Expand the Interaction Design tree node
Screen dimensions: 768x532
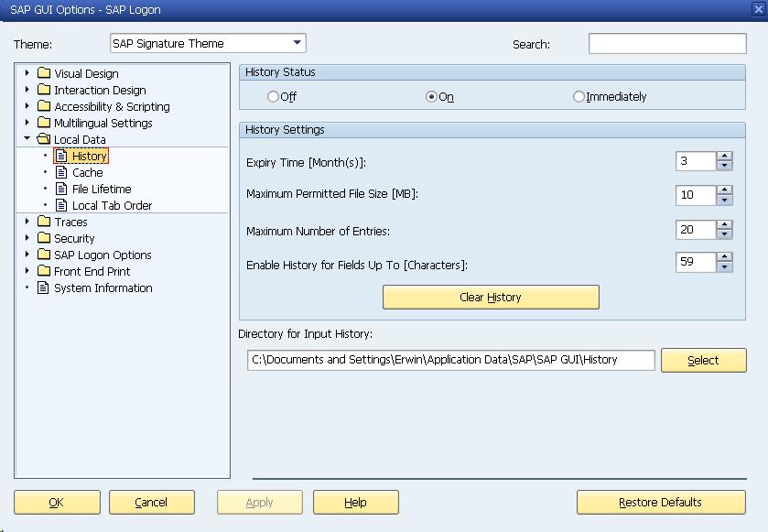[x=27, y=90]
